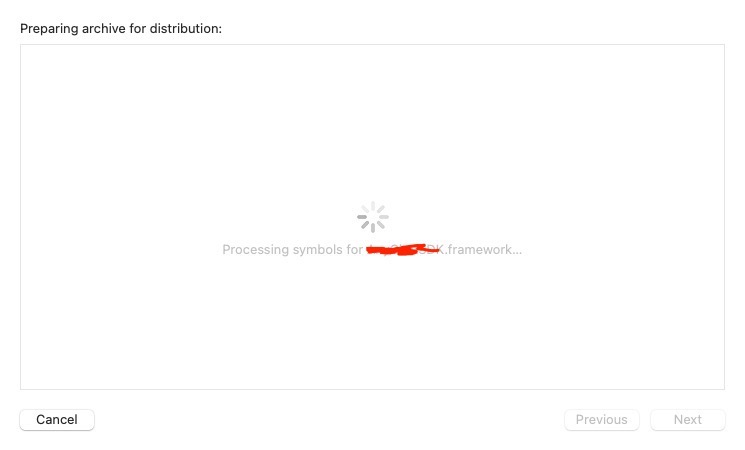Click the word 'distribution:' in the heading

(186, 29)
